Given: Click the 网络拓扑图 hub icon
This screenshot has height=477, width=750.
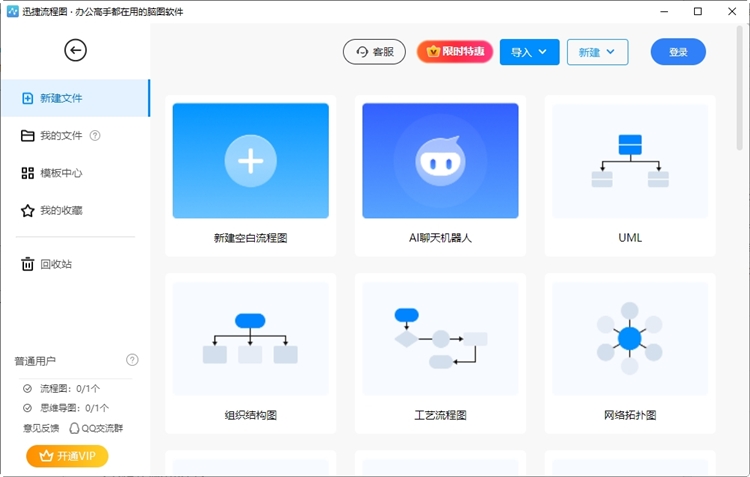Looking at the screenshot, I should (629, 338).
